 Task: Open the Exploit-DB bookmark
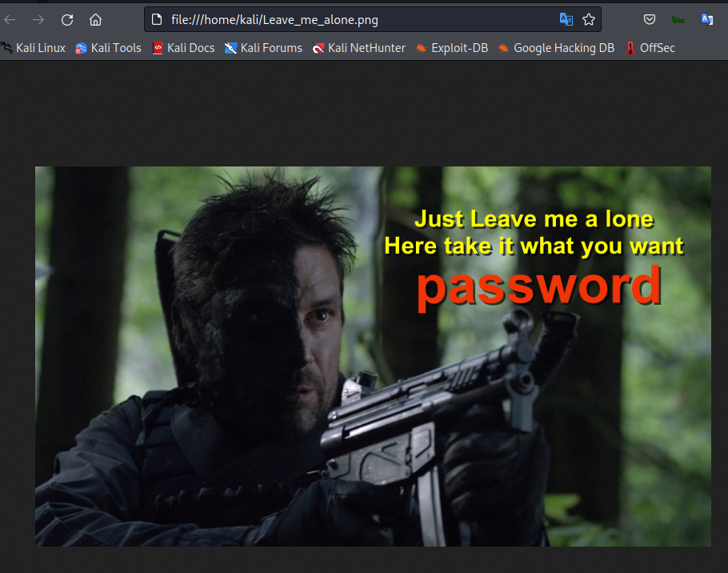(x=451, y=48)
